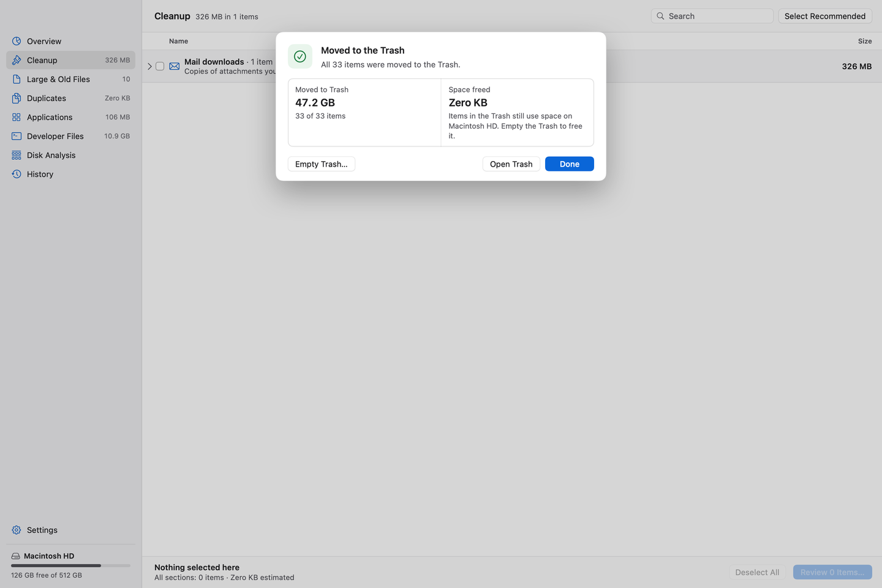Click the Developer Files terminal icon
This screenshot has height=588, width=882.
(x=17, y=136)
